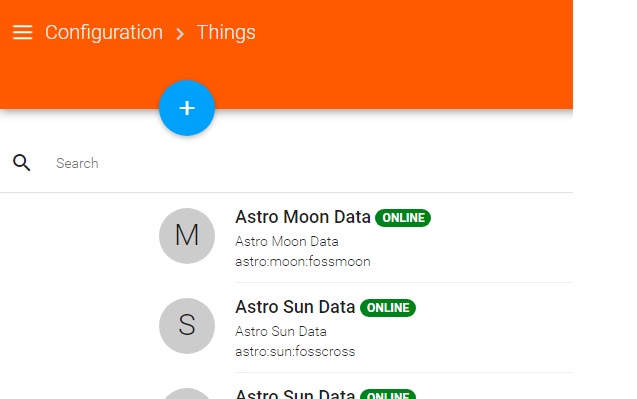Click astro:moon:fossmoon identifier text
The width and height of the screenshot is (637, 399).
303,261
